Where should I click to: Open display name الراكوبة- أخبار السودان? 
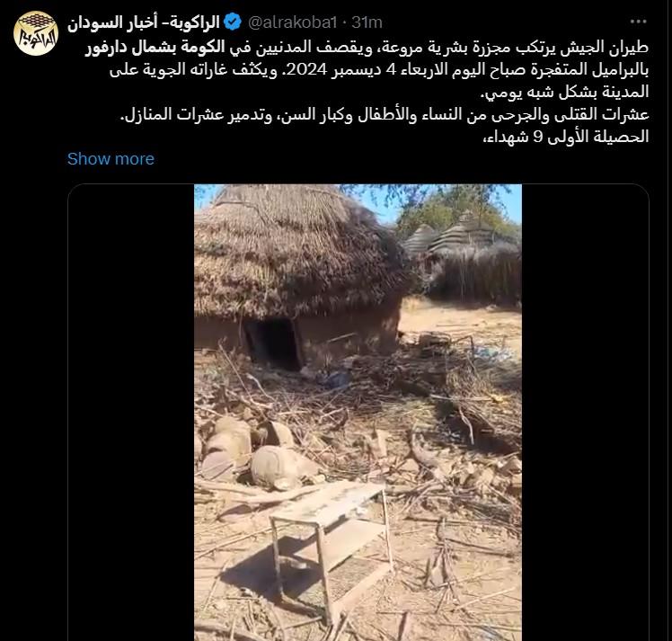144,22
